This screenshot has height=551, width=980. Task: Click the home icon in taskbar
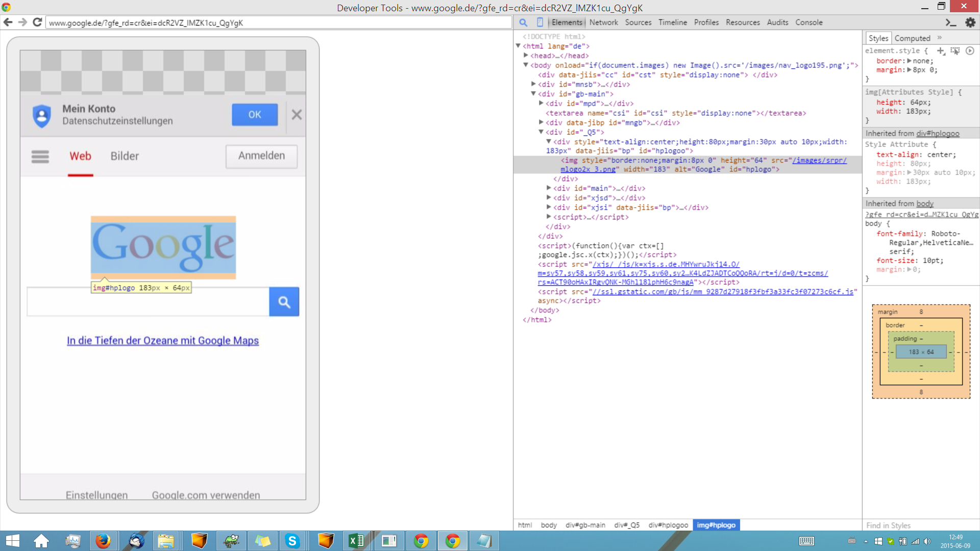[x=41, y=541]
